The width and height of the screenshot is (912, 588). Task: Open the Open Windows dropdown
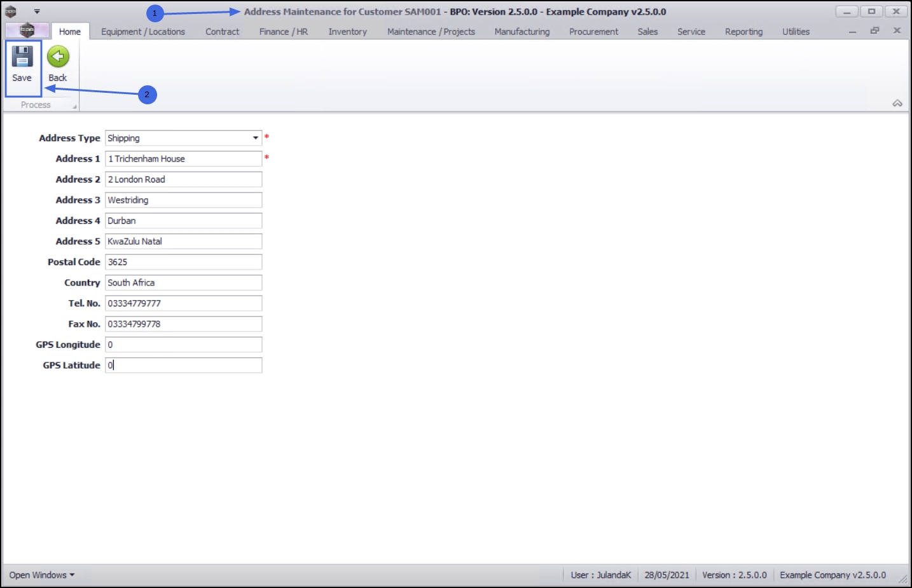pos(41,575)
